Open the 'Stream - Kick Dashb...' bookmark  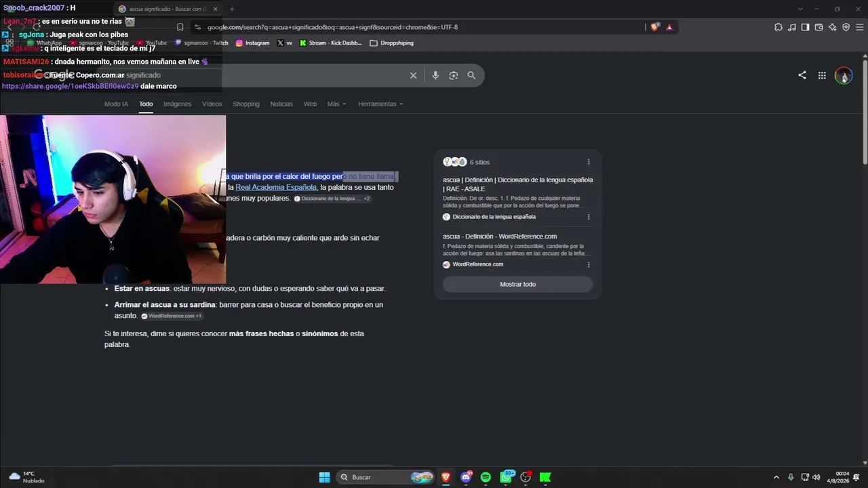[330, 43]
